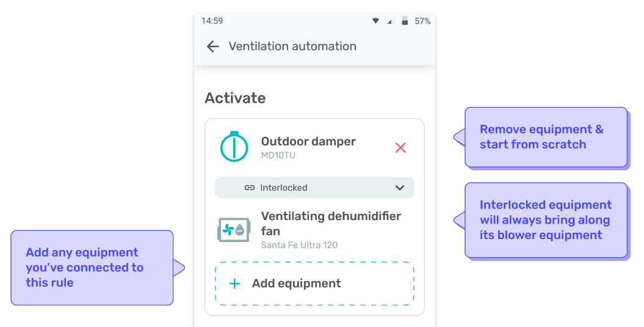644x327 pixels.
Task: Click the Interlocked link icon
Action: click(250, 188)
